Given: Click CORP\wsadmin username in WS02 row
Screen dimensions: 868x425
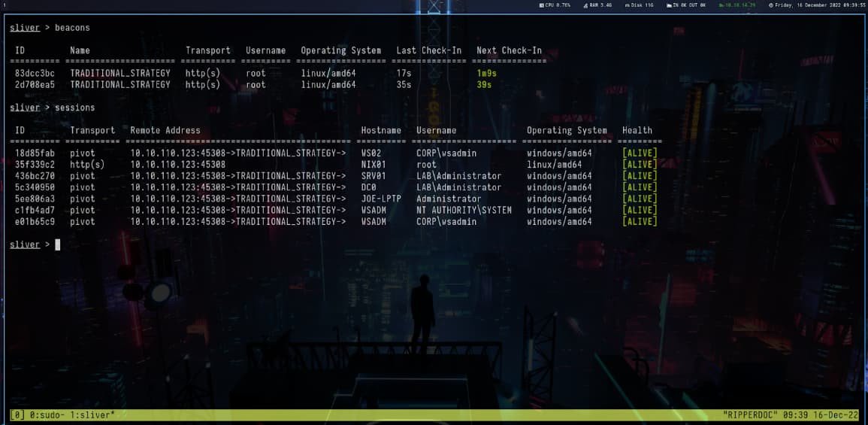Looking at the screenshot, I should [x=446, y=153].
